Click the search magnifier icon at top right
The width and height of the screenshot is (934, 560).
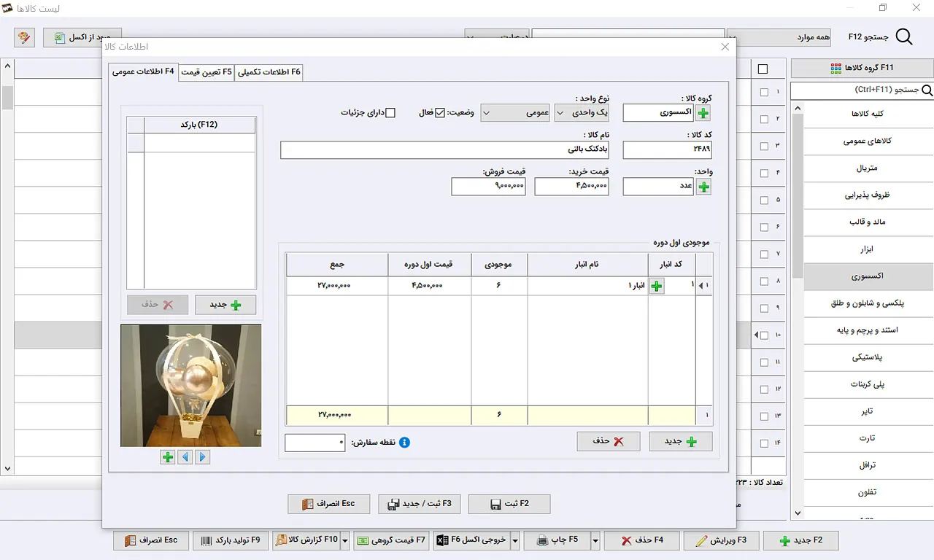pos(904,37)
